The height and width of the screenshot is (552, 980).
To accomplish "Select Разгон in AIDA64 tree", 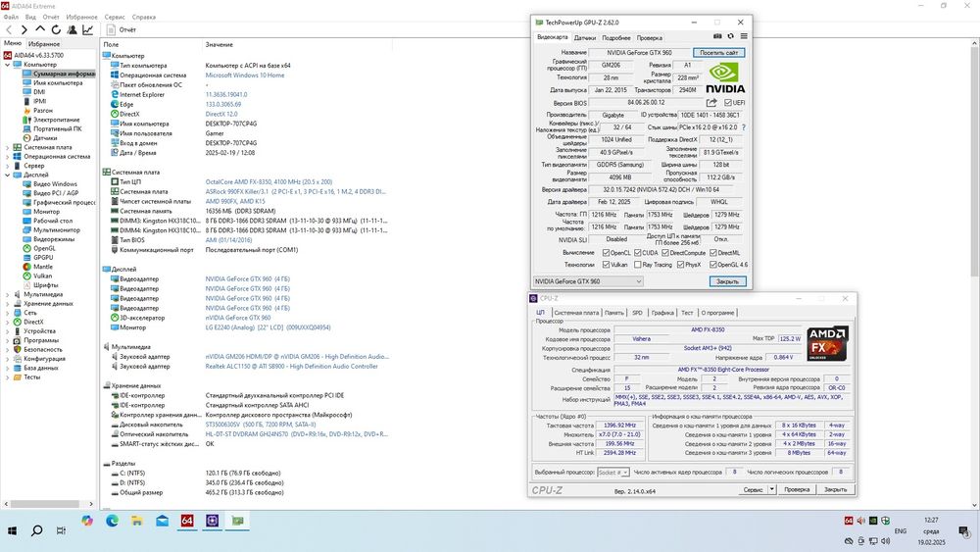I will click(42, 110).
